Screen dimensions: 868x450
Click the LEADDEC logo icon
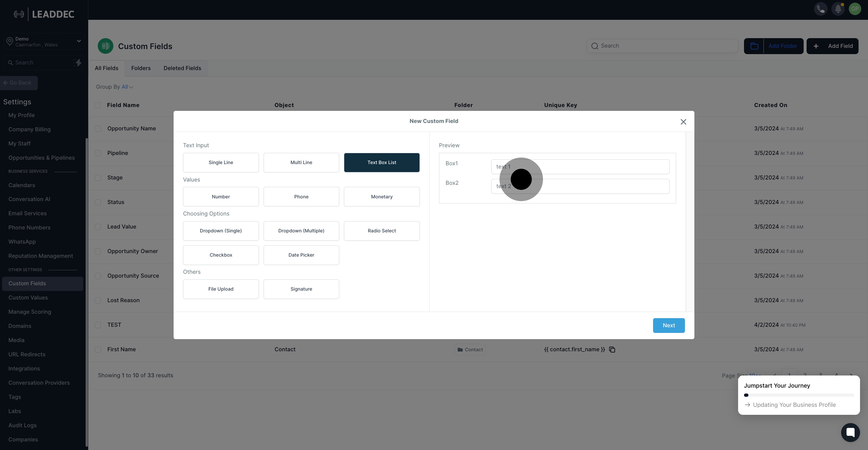click(x=19, y=14)
